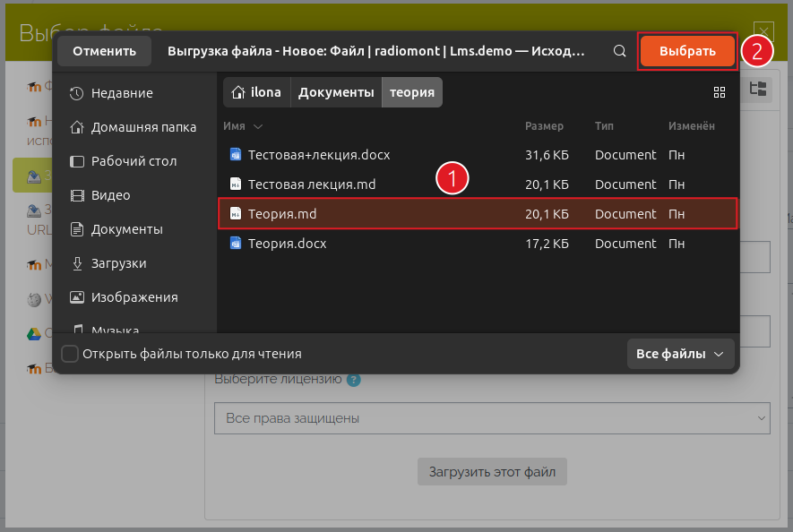Select the file Тестовая+лекция.docx
Image resolution: width=793 pixels, height=532 pixels.
[x=319, y=155]
